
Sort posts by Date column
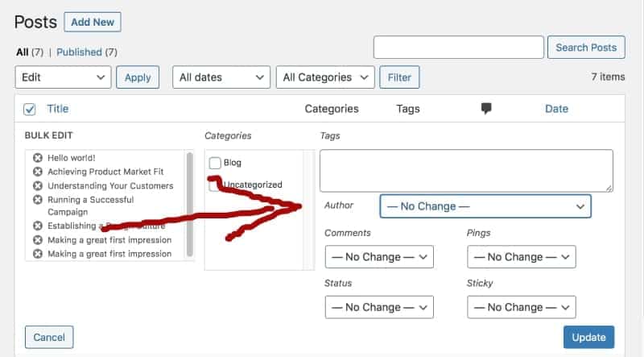coord(556,109)
